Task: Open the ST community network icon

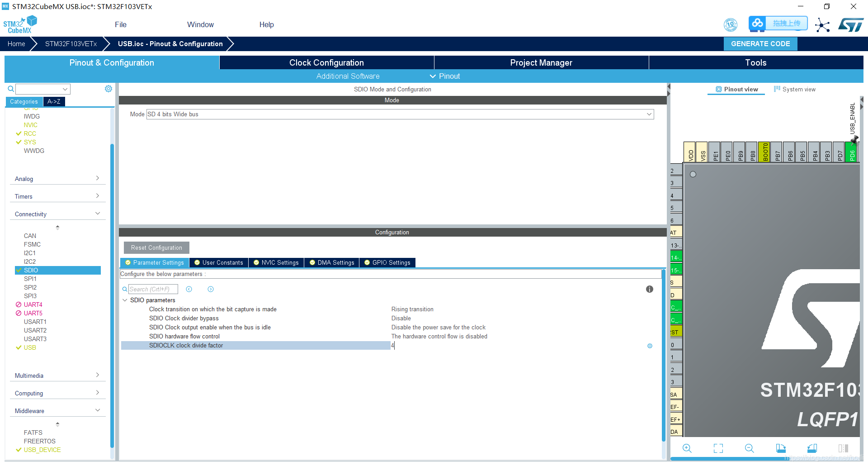Action: [x=822, y=25]
